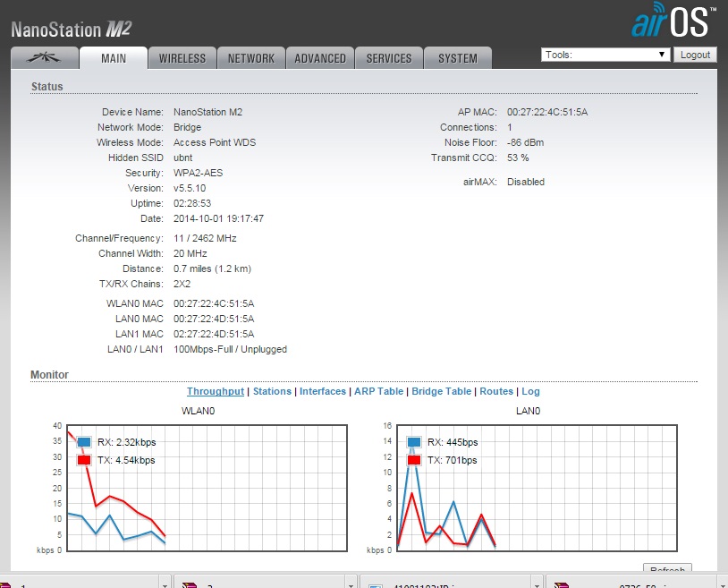The height and width of the screenshot is (588, 728).
Task: Select the TX: 4.54kbps legend label
Action: pyautogui.click(x=126, y=460)
